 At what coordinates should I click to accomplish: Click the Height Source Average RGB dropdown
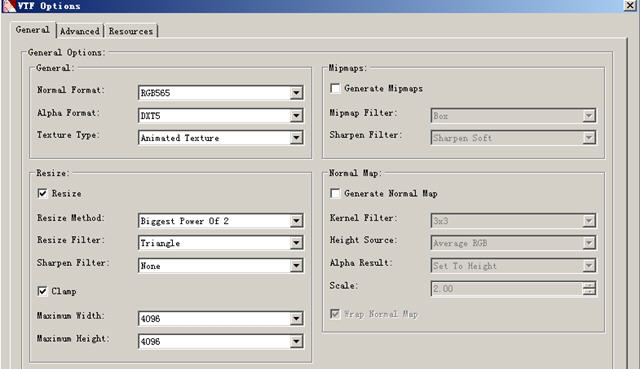click(x=513, y=243)
